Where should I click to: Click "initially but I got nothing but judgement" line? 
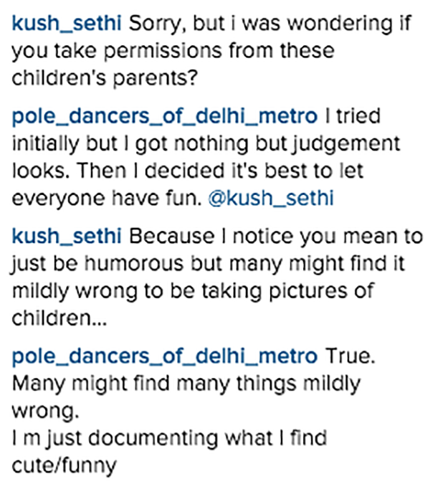206,144
